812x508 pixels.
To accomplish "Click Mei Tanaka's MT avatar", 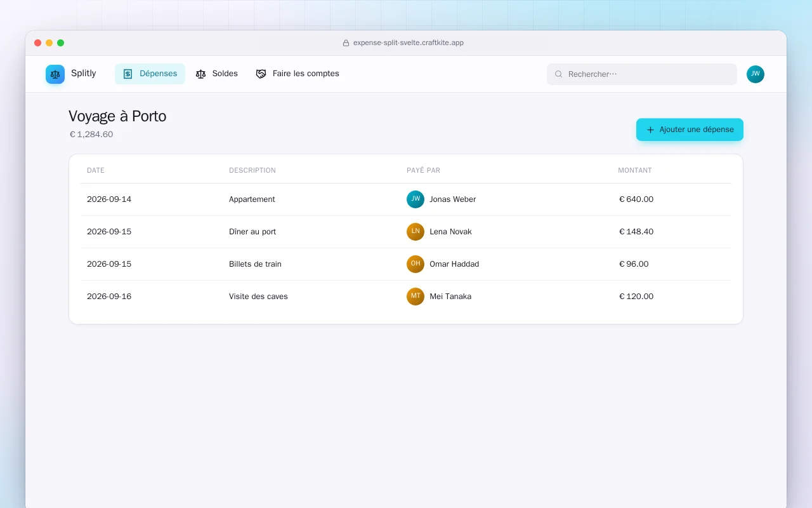I will point(416,297).
